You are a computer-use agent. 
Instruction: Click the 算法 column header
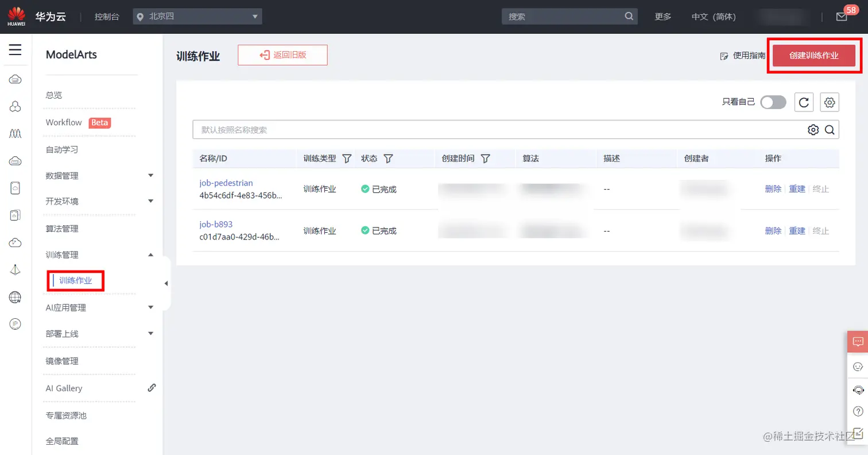(530, 159)
